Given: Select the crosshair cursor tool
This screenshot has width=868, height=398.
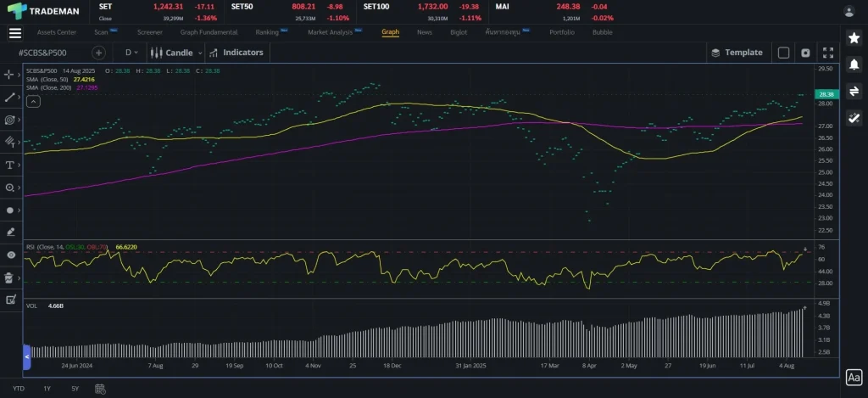Looking at the screenshot, I should click(x=10, y=75).
